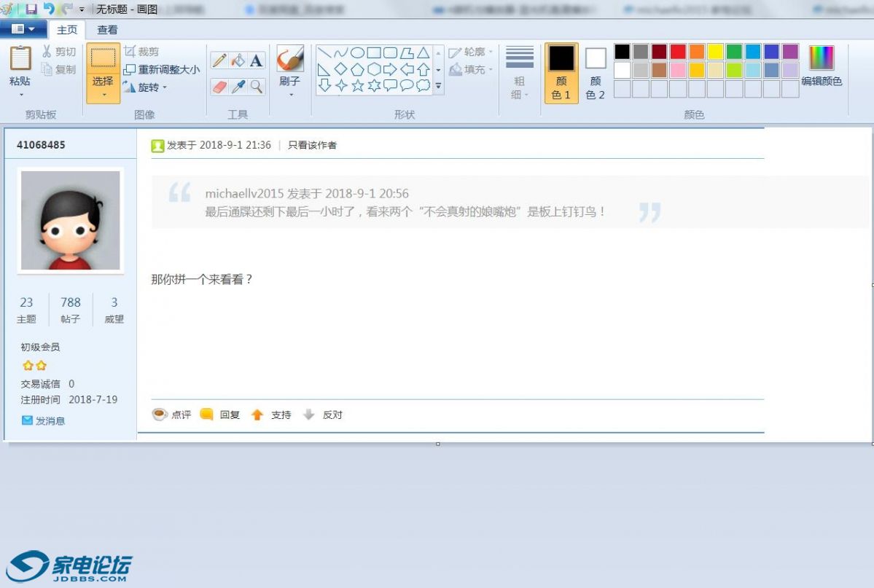The height and width of the screenshot is (588, 874).
Task: Select the Magnifier tool
Action: point(256,87)
